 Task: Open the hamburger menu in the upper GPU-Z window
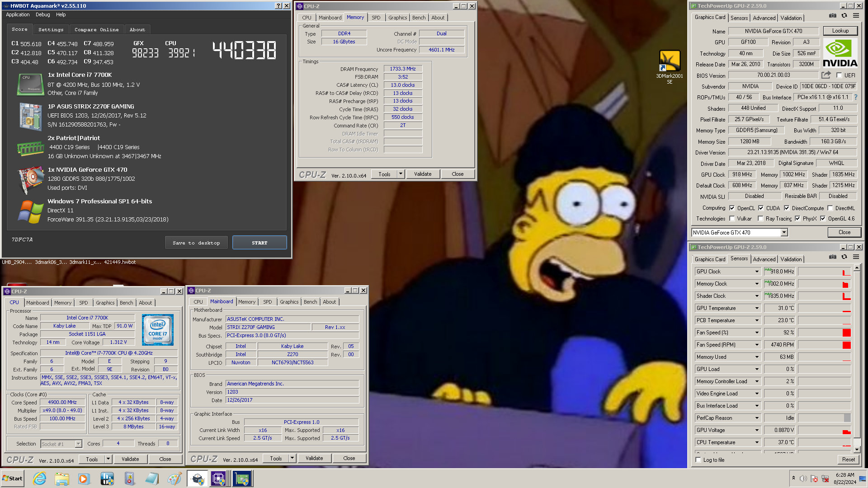click(x=856, y=16)
